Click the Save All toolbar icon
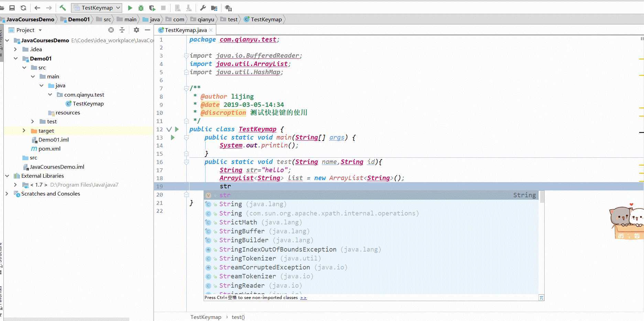This screenshot has width=644, height=321. point(12,8)
